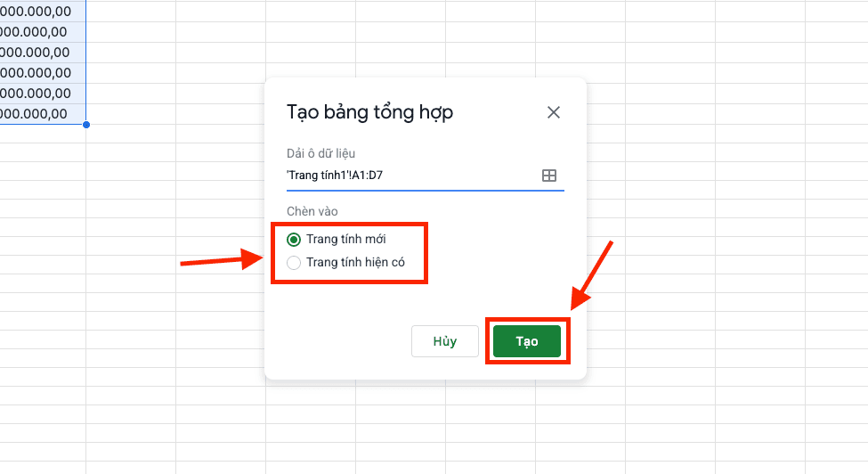Click the blue selection handle dot
868x474 pixels.
pos(86,125)
